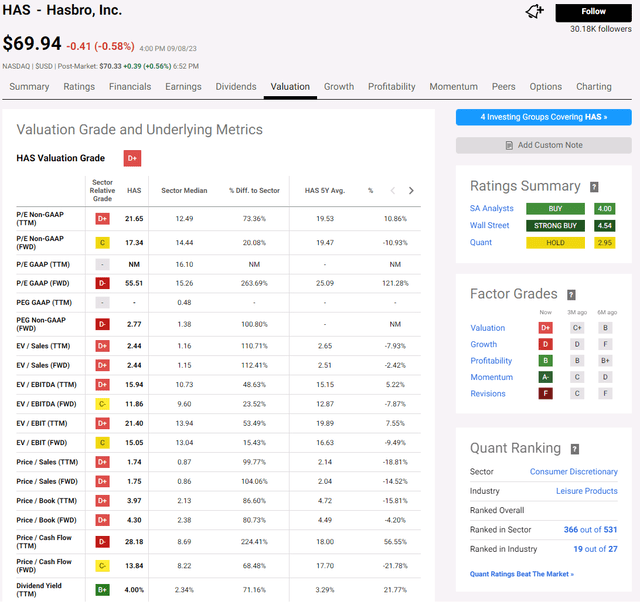Screen dimensions: 640x611
Task: Click the 19 out of 27 industry ranking
Action: [595, 549]
